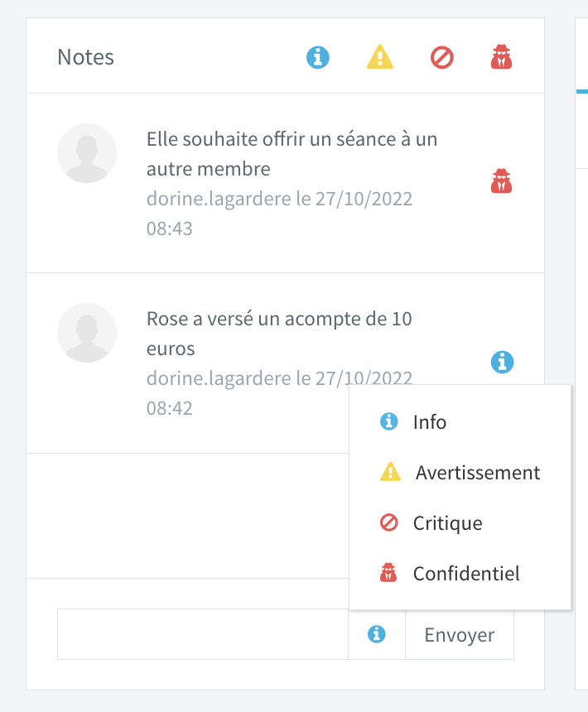Click blue info icon on acompte note
This screenshot has height=712, width=588.
coord(502,362)
